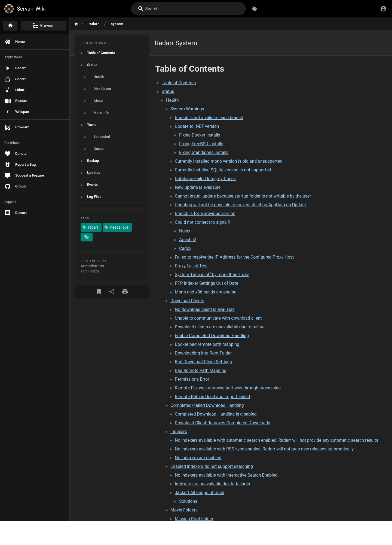Open the Proxy Failed Test link
This screenshot has height=545, width=392.
pyautogui.click(x=191, y=266)
